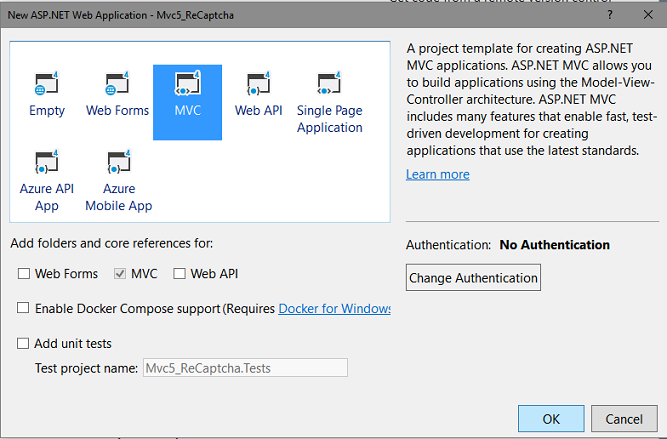Click the 'Authentication:' label text

click(448, 245)
